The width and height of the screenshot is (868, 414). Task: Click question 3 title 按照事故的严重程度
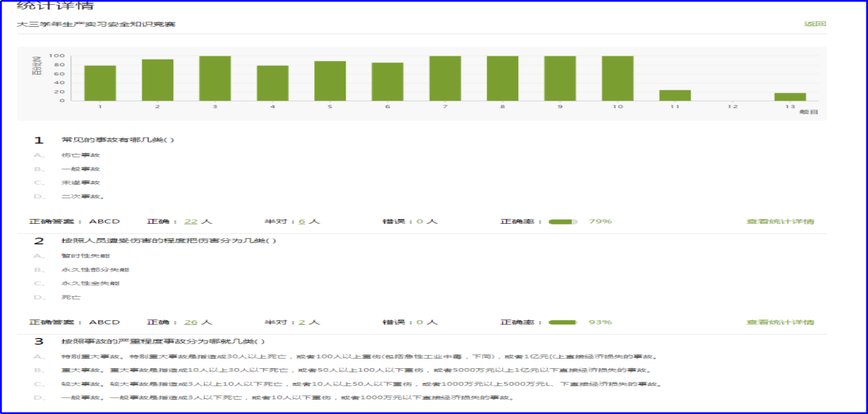pos(163,341)
